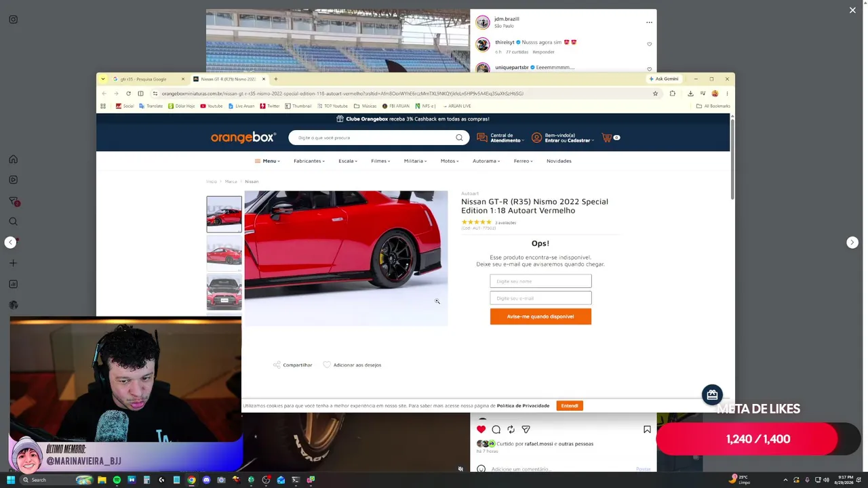This screenshot has width=868, height=488.
Task: Open Spotify from the taskbar
Action: 117,480
